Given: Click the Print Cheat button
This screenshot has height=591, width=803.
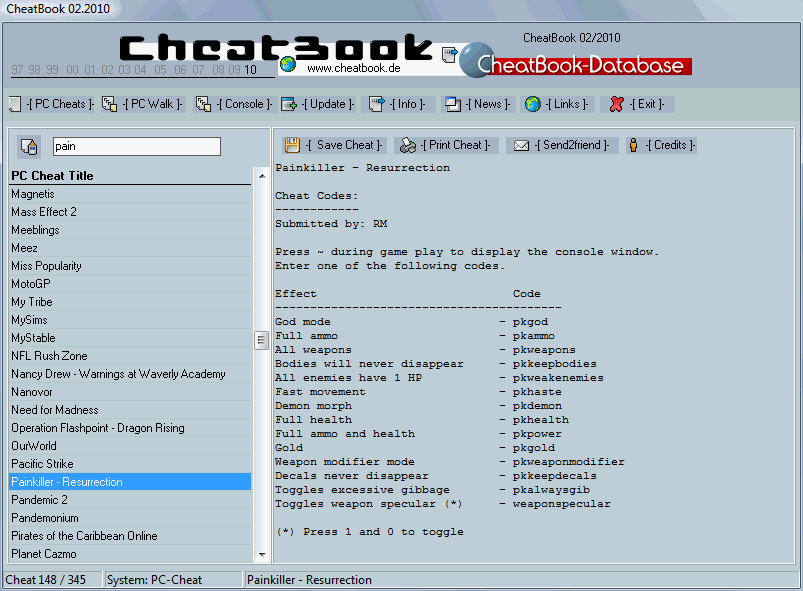Looking at the screenshot, I should click(447, 145).
